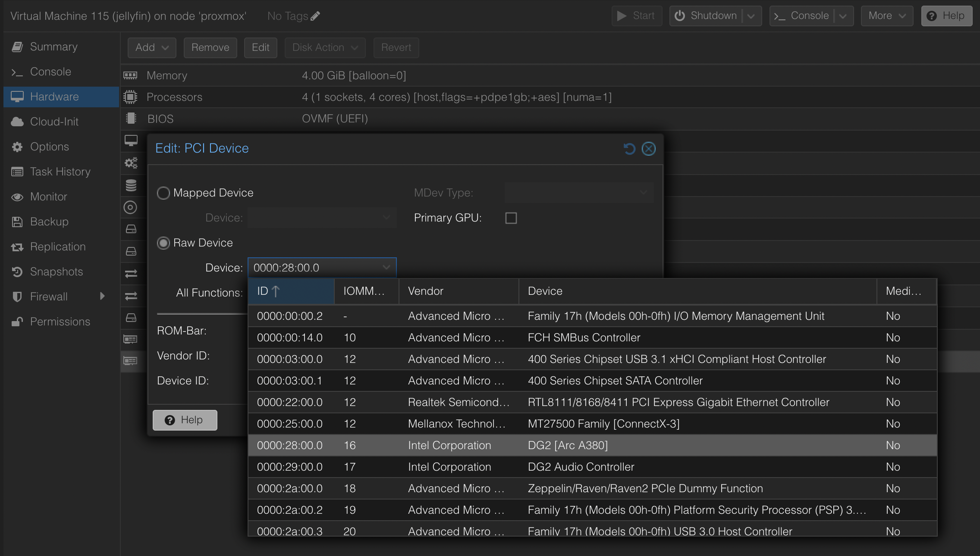Select device 0000:03:00.1 SATA Controller
Viewport: 980px width, 556px height.
tap(592, 381)
